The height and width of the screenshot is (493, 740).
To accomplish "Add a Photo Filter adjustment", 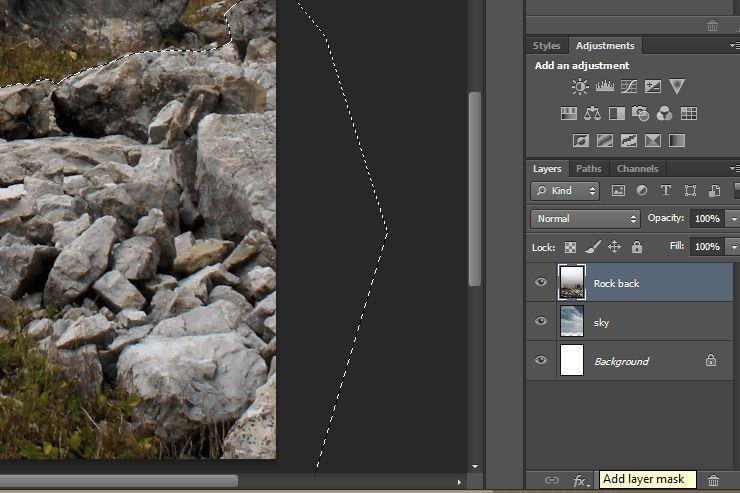I will tap(641, 114).
